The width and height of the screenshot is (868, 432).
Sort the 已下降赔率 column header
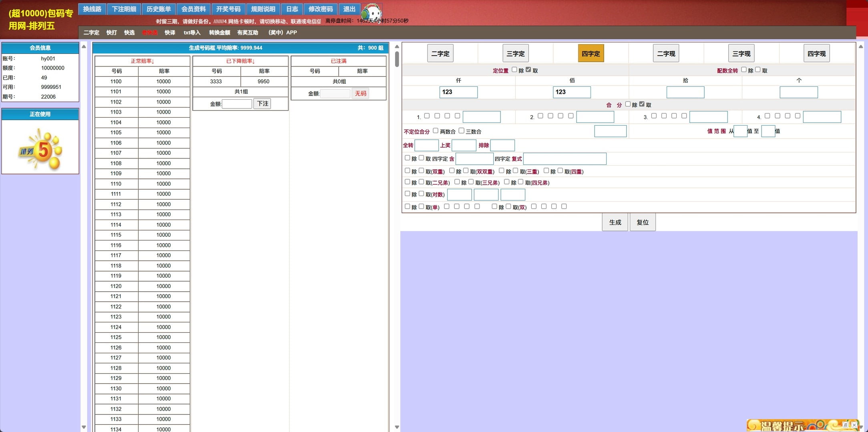pos(240,61)
